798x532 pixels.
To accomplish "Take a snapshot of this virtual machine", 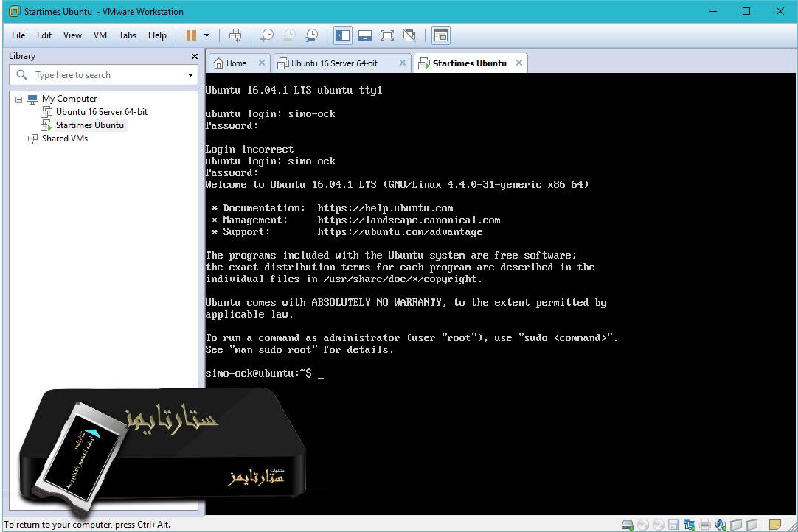I will click(x=268, y=35).
